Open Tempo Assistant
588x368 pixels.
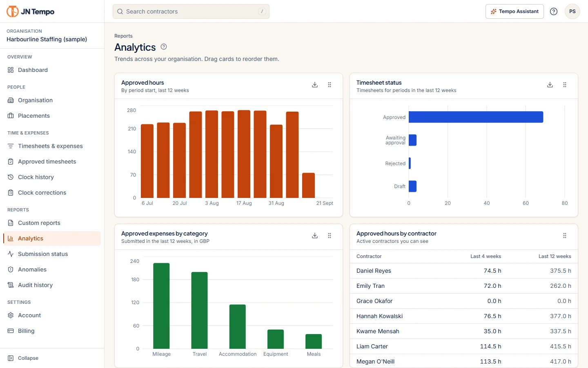514,11
